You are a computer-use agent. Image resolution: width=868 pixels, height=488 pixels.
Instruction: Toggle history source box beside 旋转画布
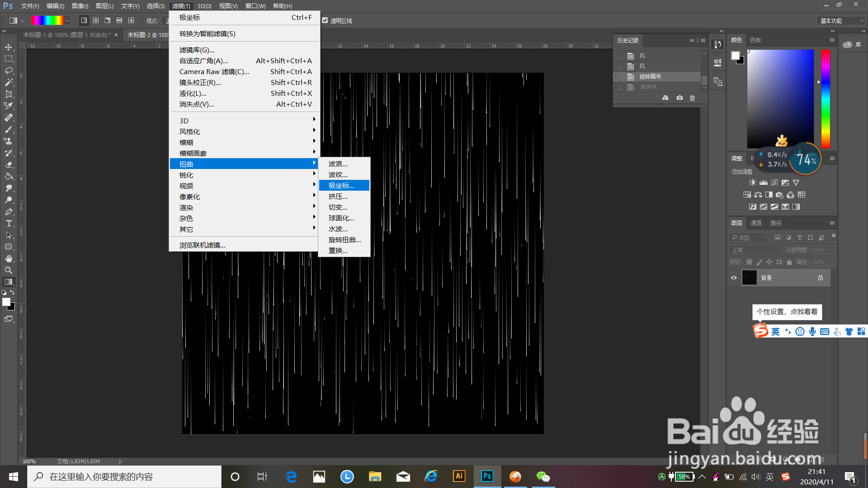618,77
